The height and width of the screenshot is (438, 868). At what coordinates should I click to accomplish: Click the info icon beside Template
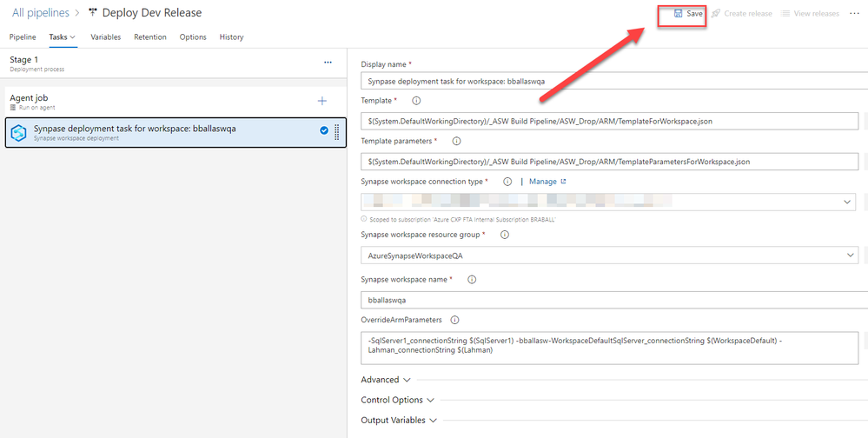tap(417, 101)
